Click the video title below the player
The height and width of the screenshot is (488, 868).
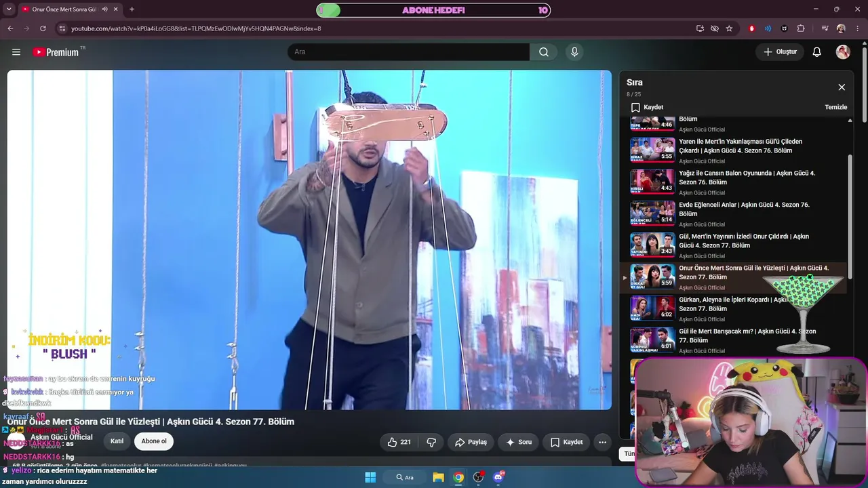tap(151, 422)
